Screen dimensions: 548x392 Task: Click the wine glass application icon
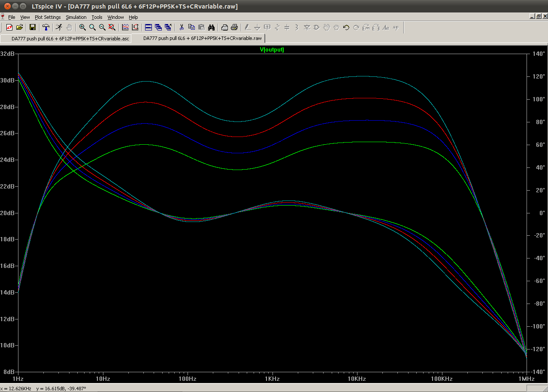pos(3,17)
